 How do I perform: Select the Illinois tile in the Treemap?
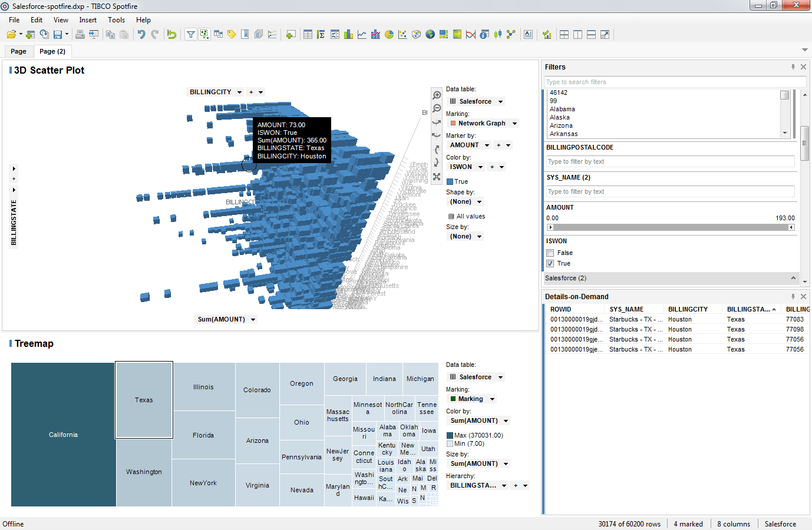(x=203, y=387)
